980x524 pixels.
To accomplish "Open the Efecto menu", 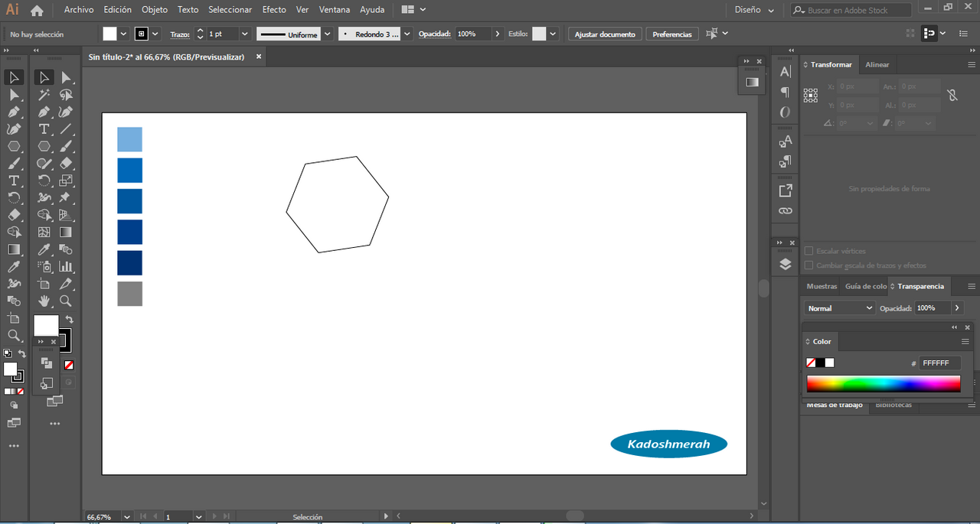I will click(x=274, y=10).
